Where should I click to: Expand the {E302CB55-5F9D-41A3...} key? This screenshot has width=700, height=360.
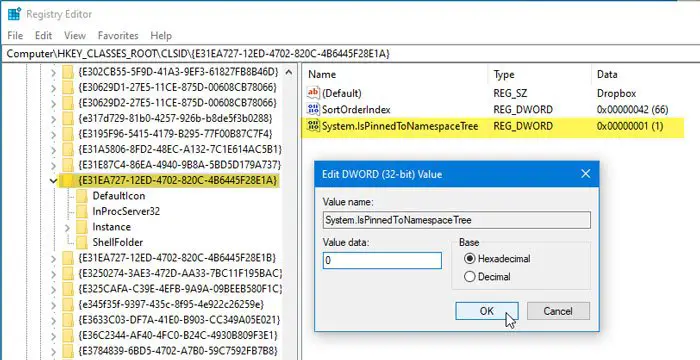coord(53,72)
